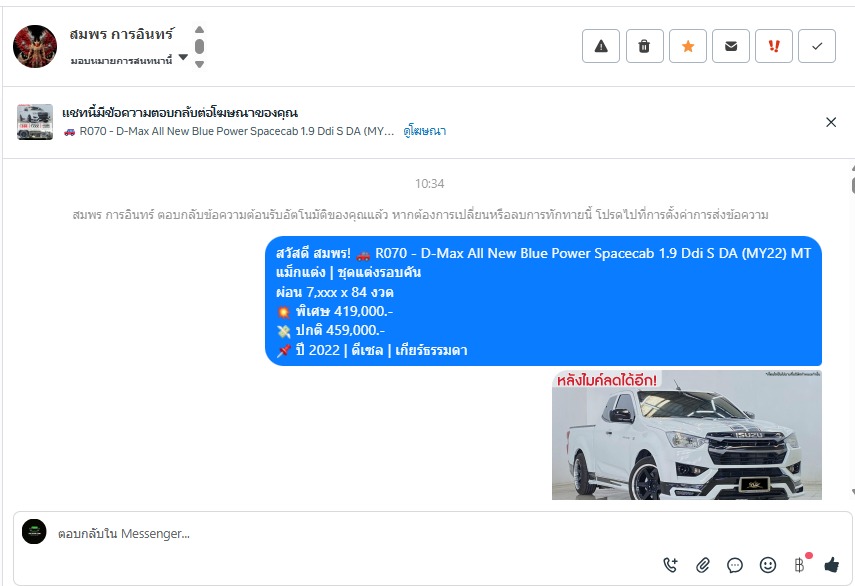The image size is (855, 586).
Task: Close the ad reply banner
Action: click(x=831, y=122)
